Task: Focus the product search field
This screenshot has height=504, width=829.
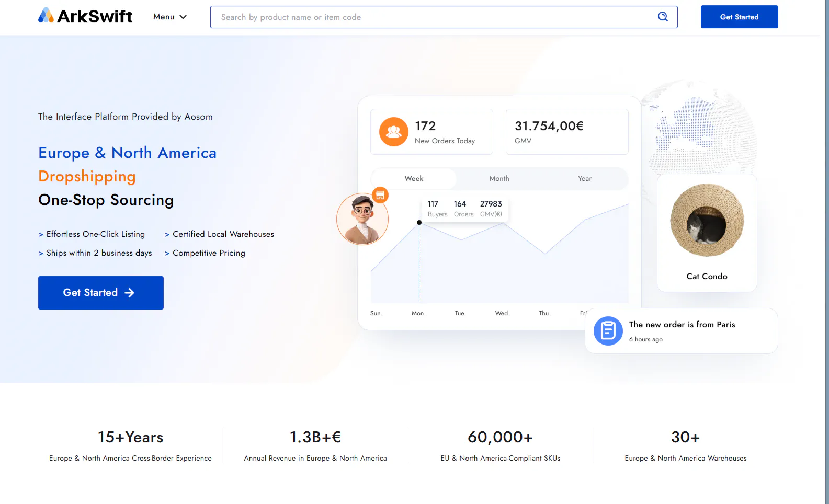Action: [444, 17]
